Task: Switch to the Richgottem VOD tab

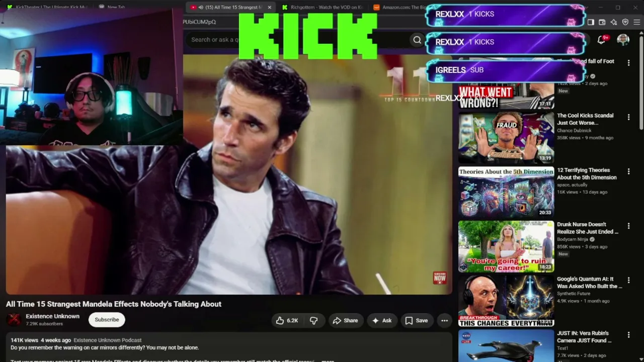Action: click(322, 8)
